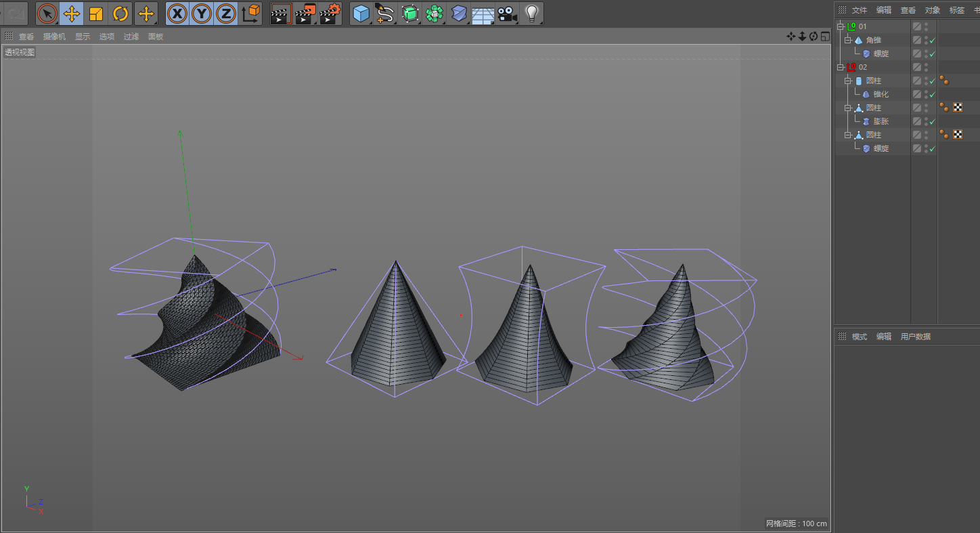Select the spline pen tool
980x533 pixels.
coord(386,14)
